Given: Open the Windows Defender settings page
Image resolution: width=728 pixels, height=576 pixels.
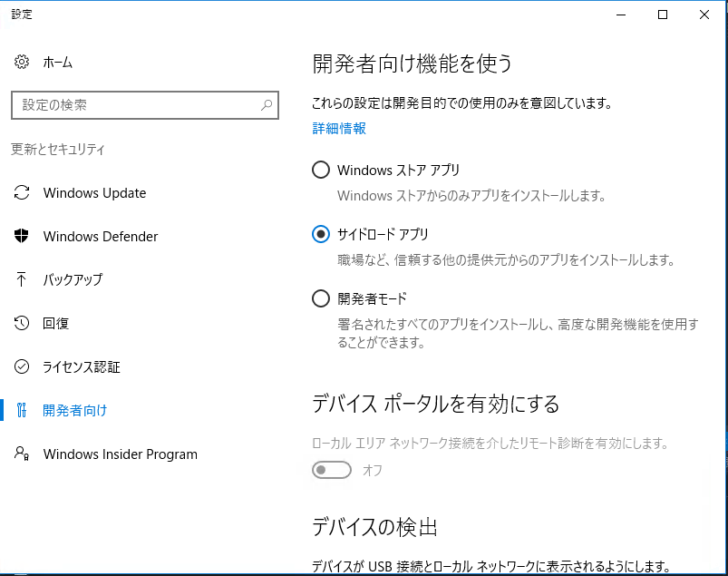Looking at the screenshot, I should click(x=100, y=236).
